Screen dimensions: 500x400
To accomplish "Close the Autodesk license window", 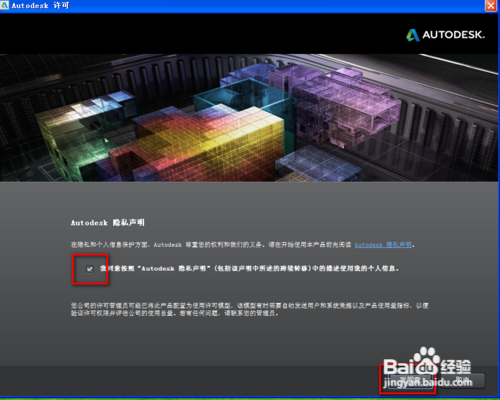I will click(x=491, y=6).
